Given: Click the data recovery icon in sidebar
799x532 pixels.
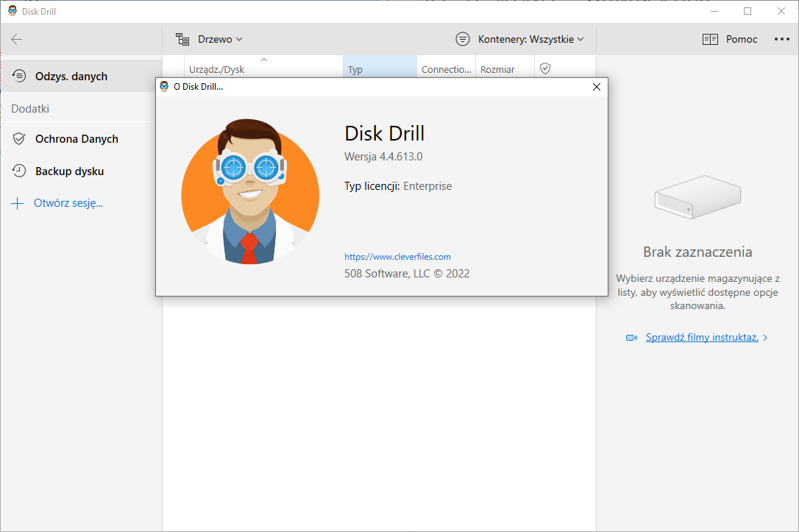Looking at the screenshot, I should pyautogui.click(x=19, y=76).
